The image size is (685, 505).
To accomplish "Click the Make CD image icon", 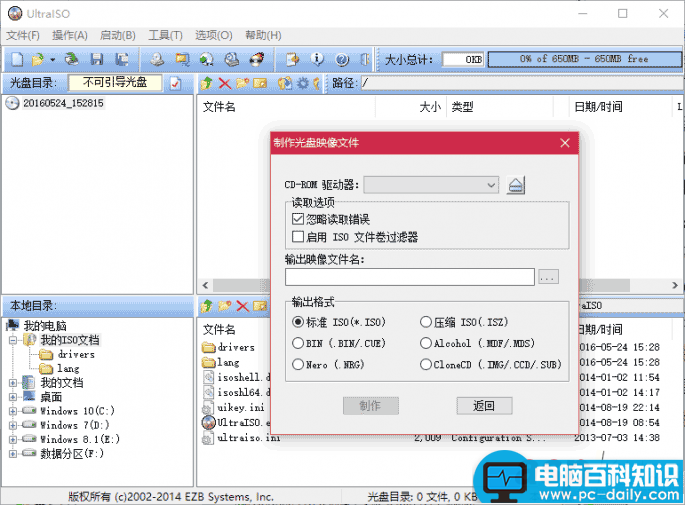I will click(157, 59).
